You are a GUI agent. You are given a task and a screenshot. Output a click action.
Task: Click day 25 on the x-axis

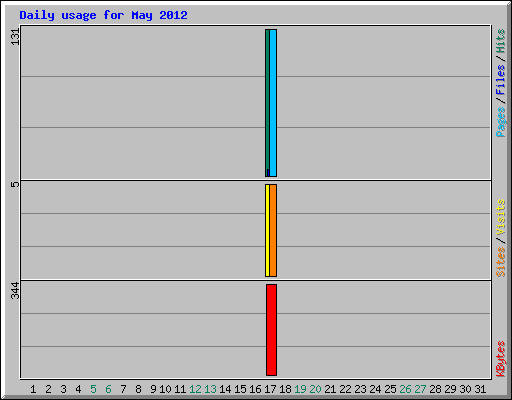pyautogui.click(x=390, y=389)
